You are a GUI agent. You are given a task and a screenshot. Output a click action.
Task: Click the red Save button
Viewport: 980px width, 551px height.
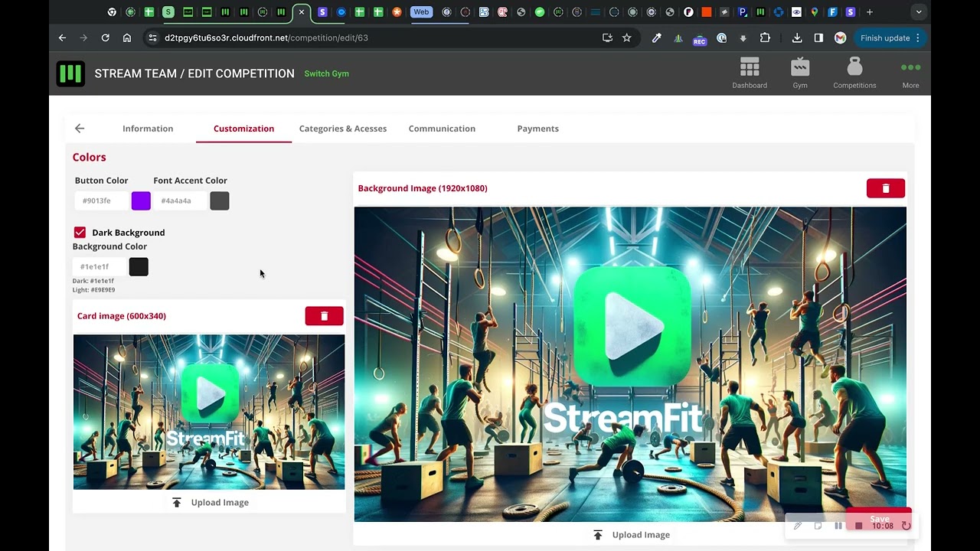[x=879, y=518]
